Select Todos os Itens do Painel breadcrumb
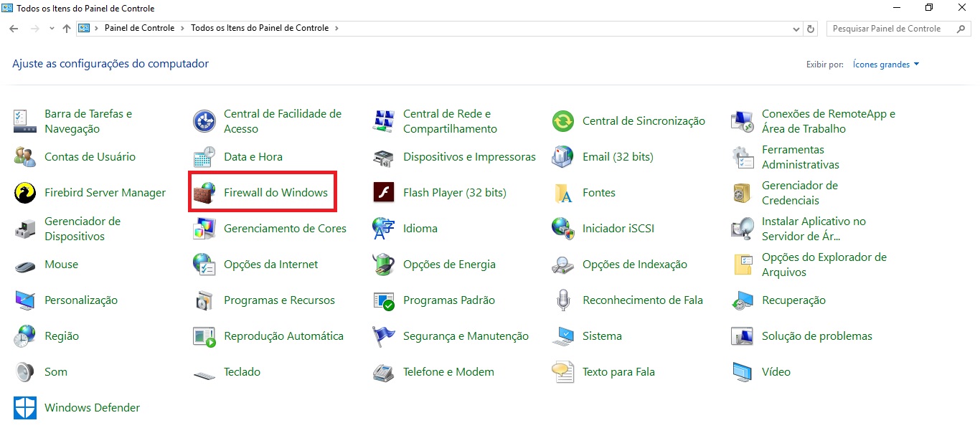 point(260,28)
